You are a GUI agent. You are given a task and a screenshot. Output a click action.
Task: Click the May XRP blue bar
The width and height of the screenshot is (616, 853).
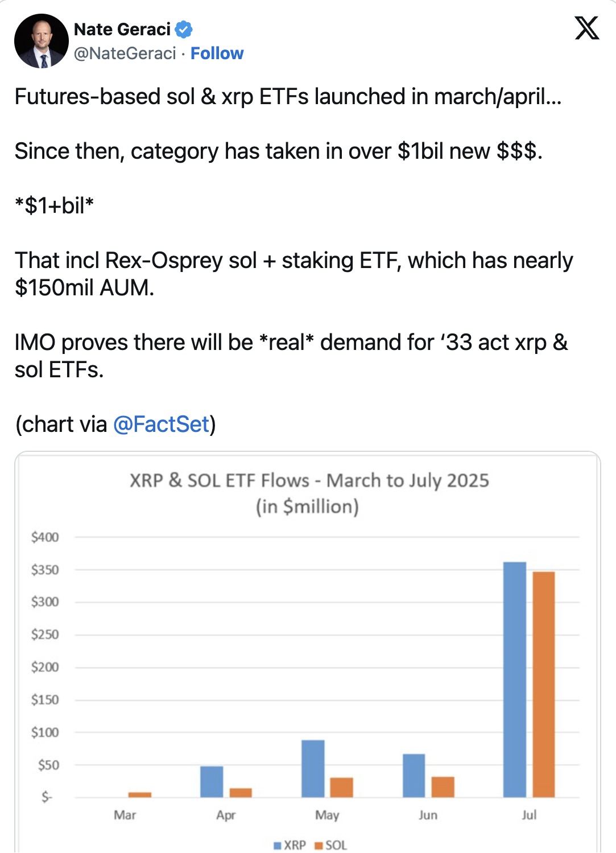point(313,768)
